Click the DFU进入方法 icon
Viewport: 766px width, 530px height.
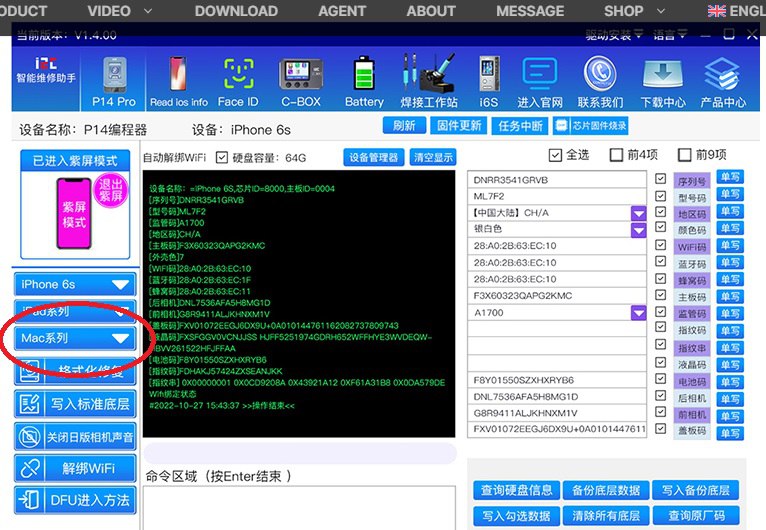click(x=29, y=500)
